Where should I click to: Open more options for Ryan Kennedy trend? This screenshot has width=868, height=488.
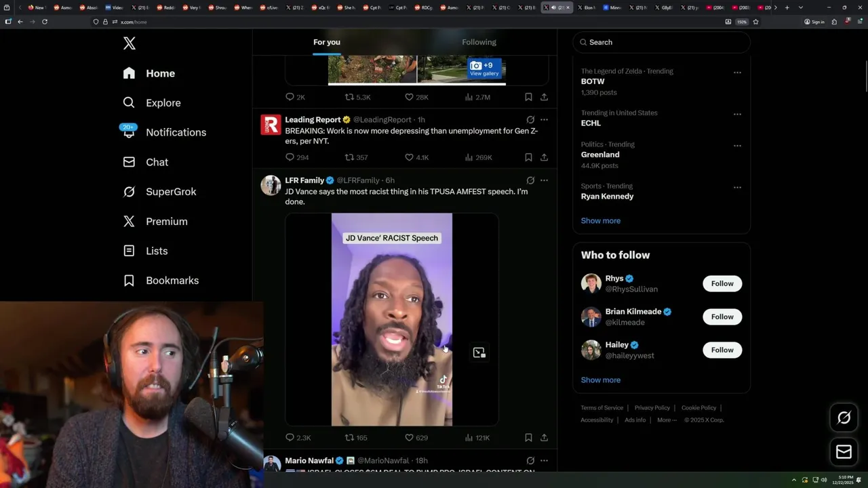pyautogui.click(x=737, y=188)
